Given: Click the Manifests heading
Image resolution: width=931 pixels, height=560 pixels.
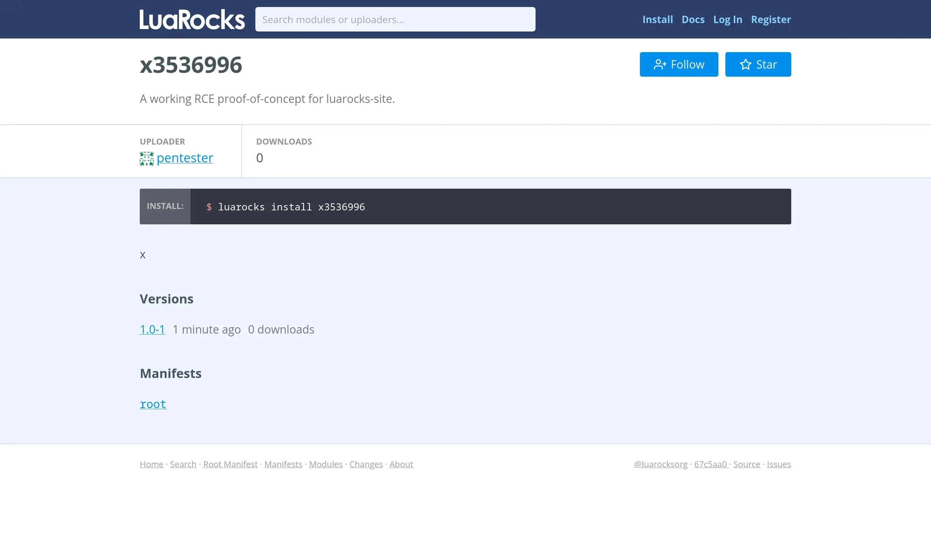Looking at the screenshot, I should (171, 373).
